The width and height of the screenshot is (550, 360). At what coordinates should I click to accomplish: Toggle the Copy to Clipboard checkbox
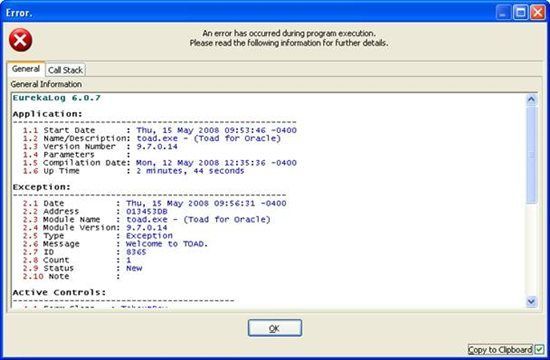click(x=539, y=349)
